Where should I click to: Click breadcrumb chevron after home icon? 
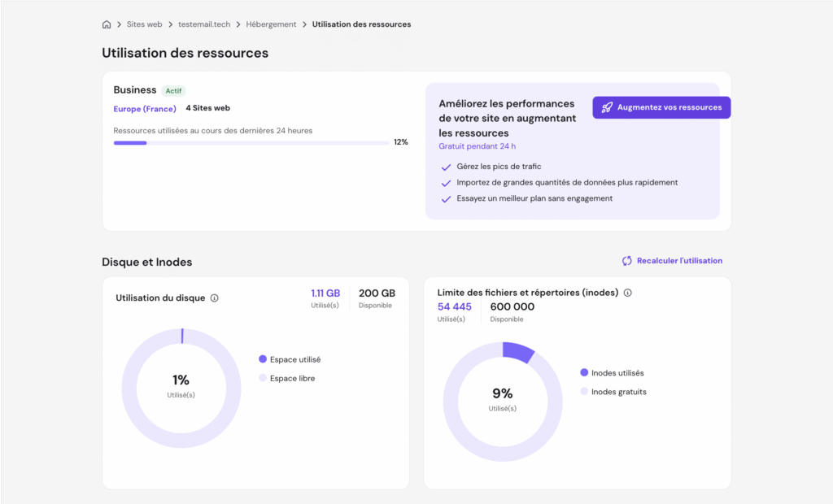pos(119,24)
